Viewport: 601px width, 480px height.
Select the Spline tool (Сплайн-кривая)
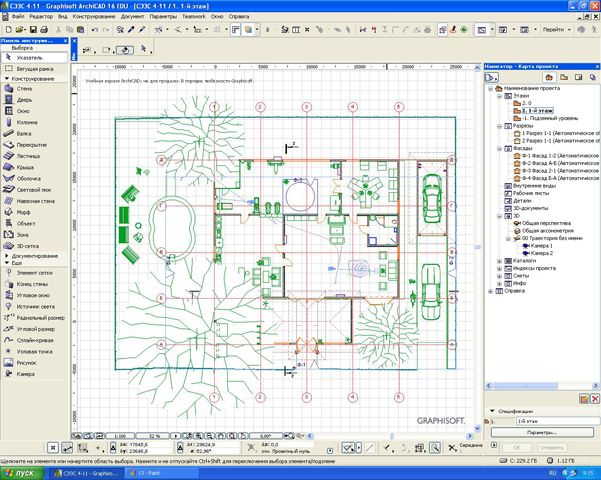[34, 340]
